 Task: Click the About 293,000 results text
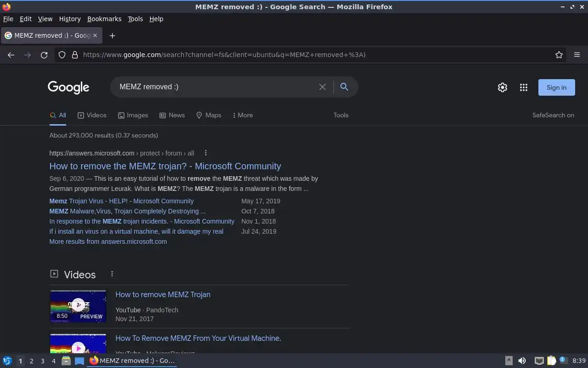point(103,135)
